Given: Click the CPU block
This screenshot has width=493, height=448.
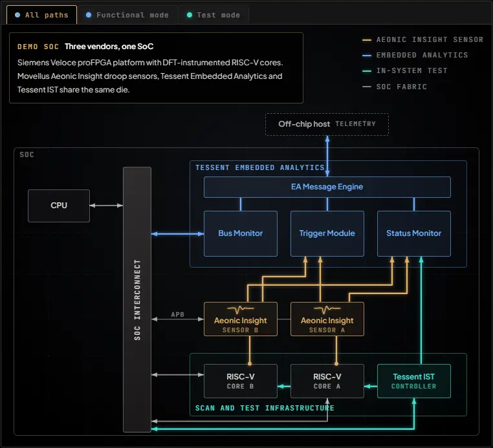Looking at the screenshot, I should [x=59, y=206].
